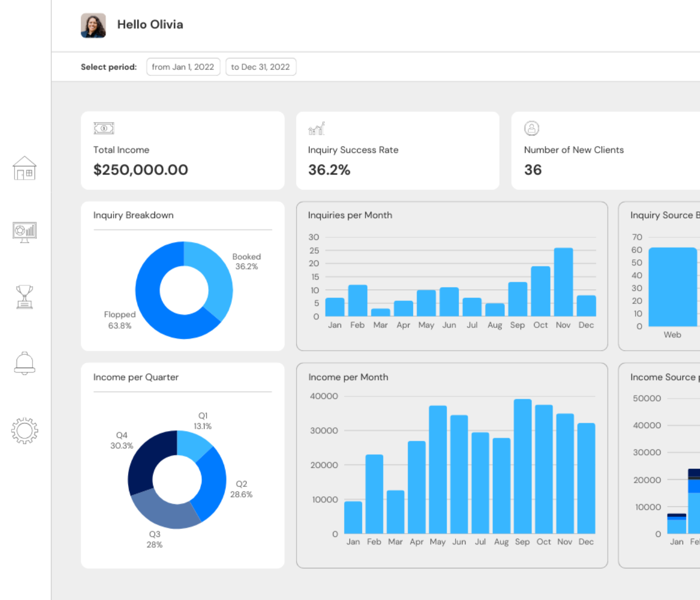Open the analytics dashboard monitor icon
Screen dimensions: 700x600
[24, 232]
